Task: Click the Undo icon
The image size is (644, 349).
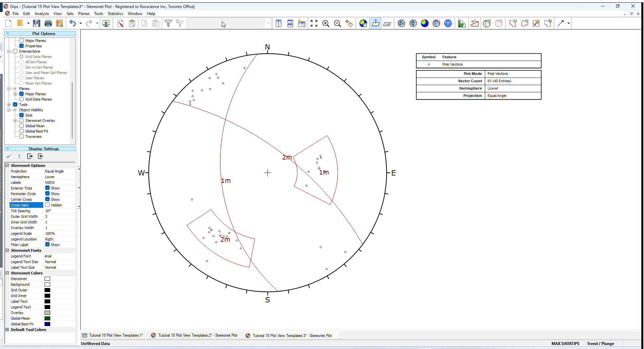Action: (x=73, y=23)
